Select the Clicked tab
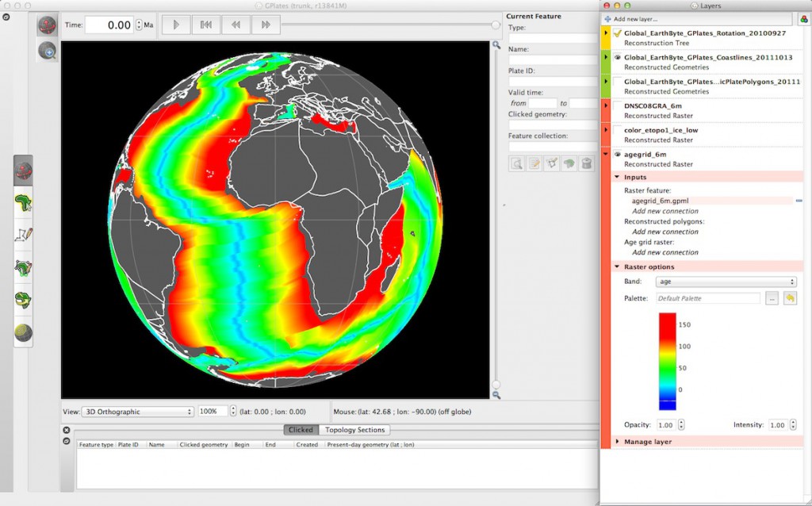Image resolution: width=812 pixels, height=506 pixels. pos(301,429)
